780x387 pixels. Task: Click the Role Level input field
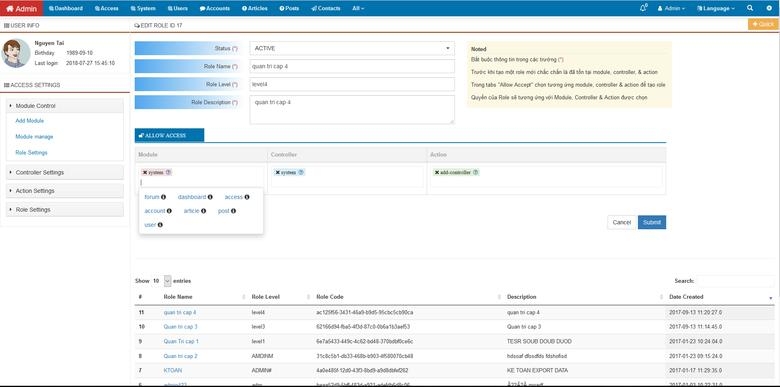[x=352, y=84]
